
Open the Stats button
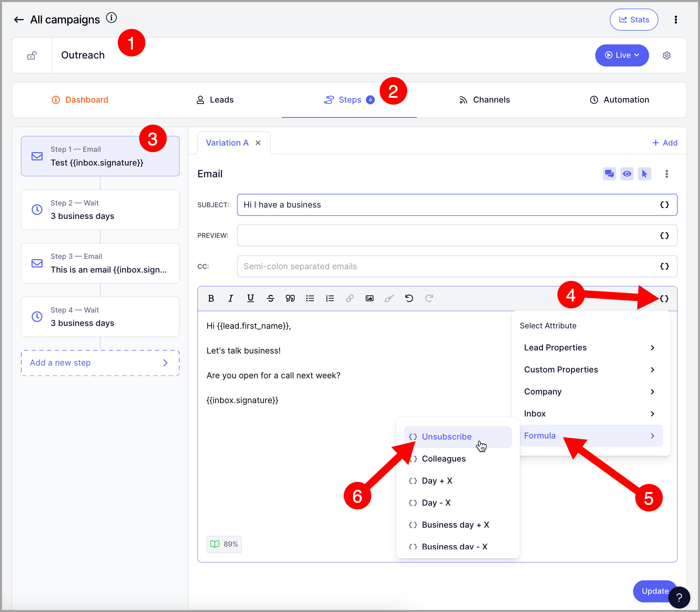(634, 20)
